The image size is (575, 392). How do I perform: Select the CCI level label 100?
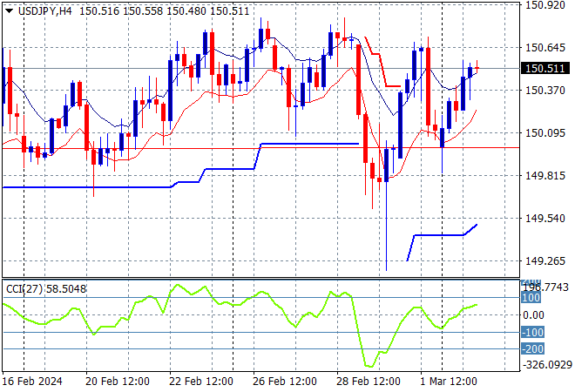pos(531,297)
